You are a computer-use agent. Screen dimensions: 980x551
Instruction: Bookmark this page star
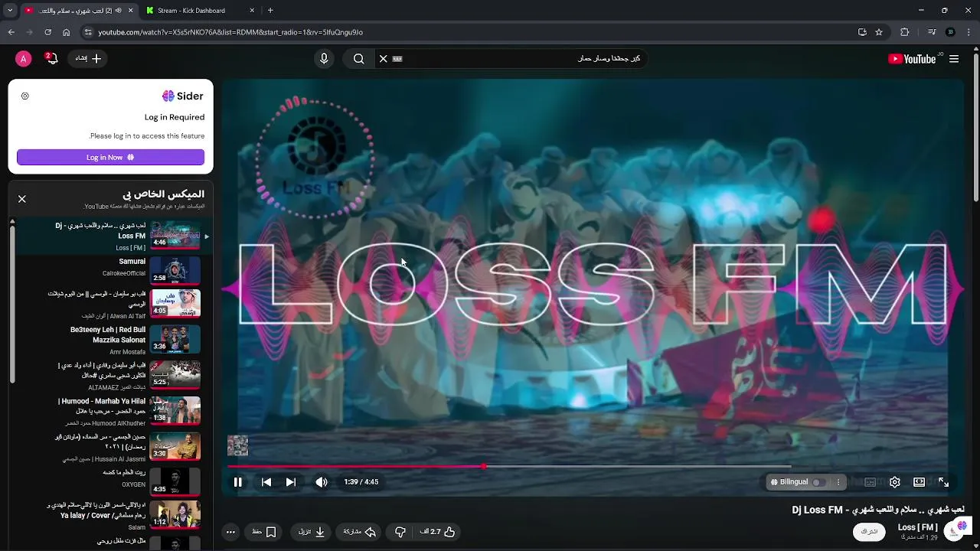(x=879, y=32)
